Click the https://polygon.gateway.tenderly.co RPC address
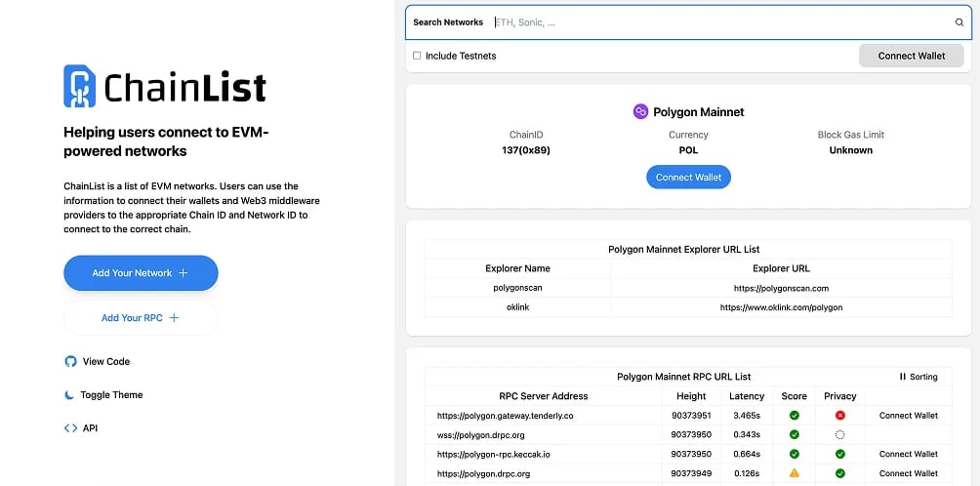 click(505, 416)
